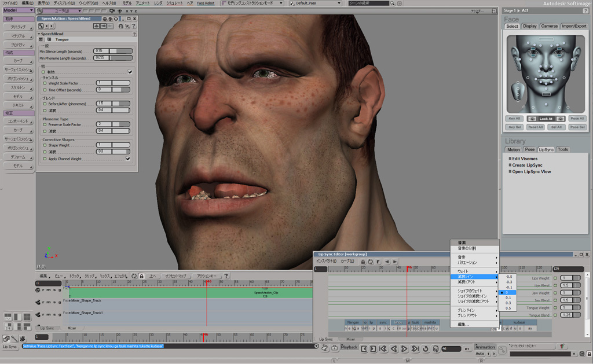The image size is (593, 364).
Task: Click the Create LipSync link
Action: click(x=527, y=165)
